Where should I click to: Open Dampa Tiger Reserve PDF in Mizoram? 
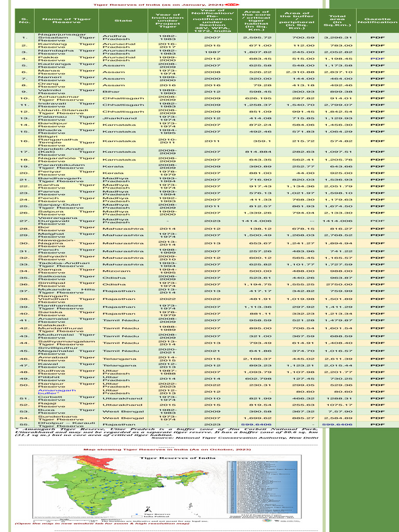(377, 271)
